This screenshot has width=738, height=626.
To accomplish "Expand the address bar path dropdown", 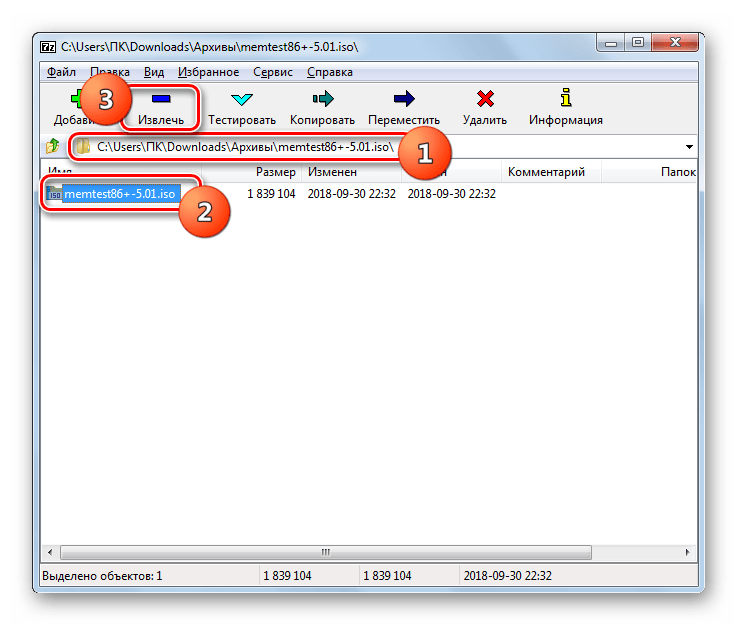I will point(689,147).
